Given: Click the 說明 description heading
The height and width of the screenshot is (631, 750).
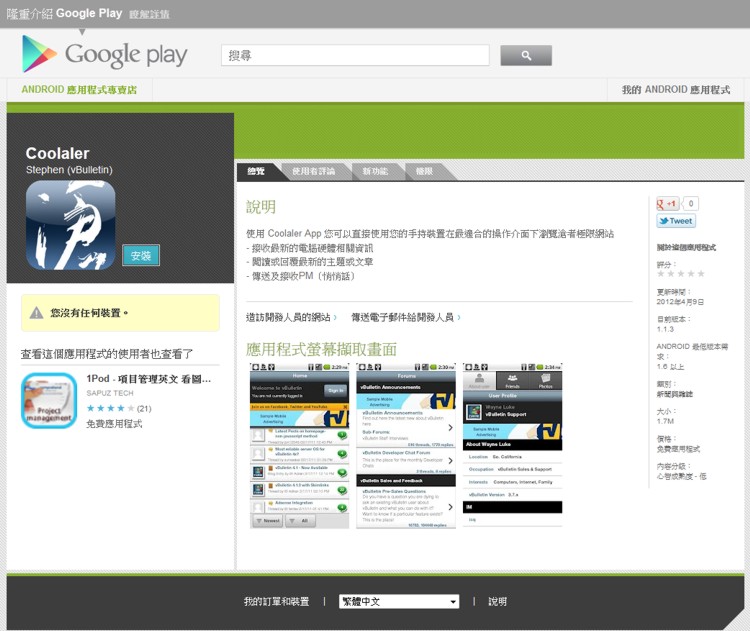Looking at the screenshot, I should [x=261, y=207].
